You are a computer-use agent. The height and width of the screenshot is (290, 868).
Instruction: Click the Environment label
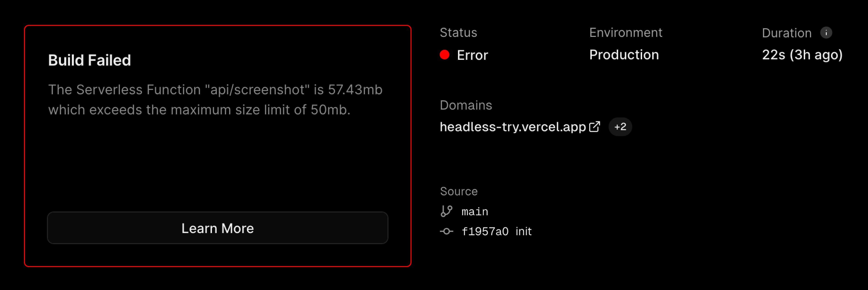coord(626,33)
